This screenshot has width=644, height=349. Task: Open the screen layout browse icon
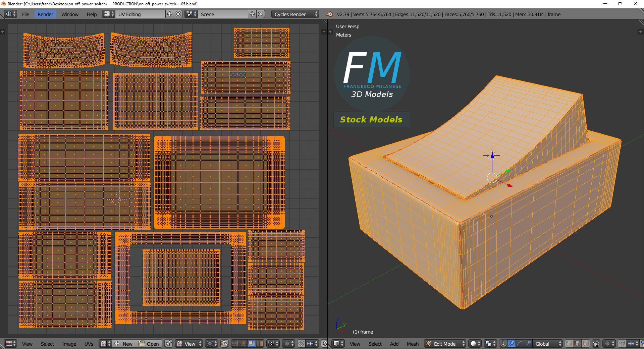pos(109,14)
